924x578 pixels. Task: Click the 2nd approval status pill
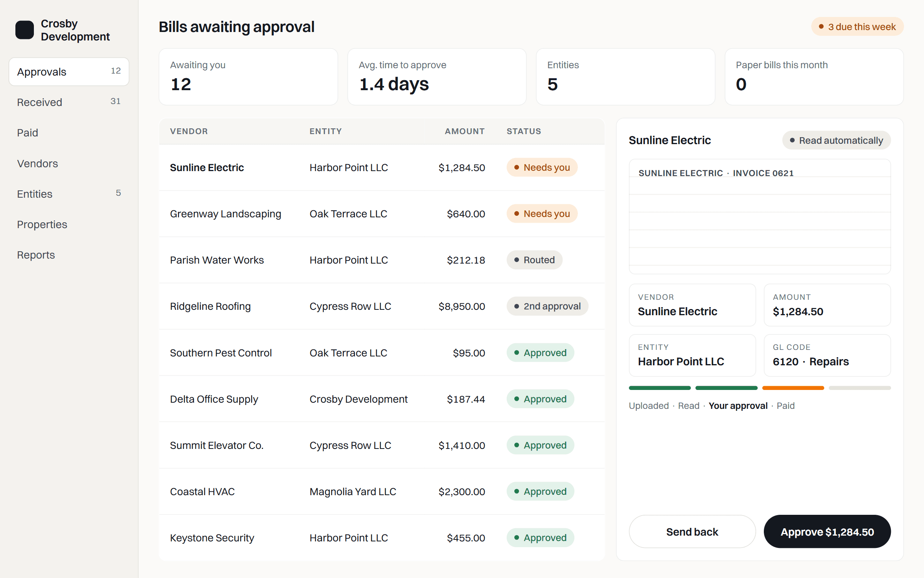[x=547, y=306]
